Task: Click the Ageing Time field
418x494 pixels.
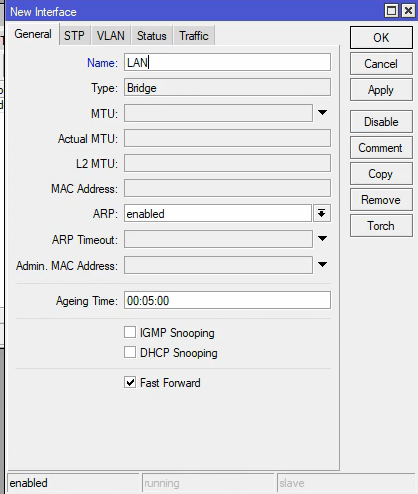Action: pyautogui.click(x=228, y=300)
